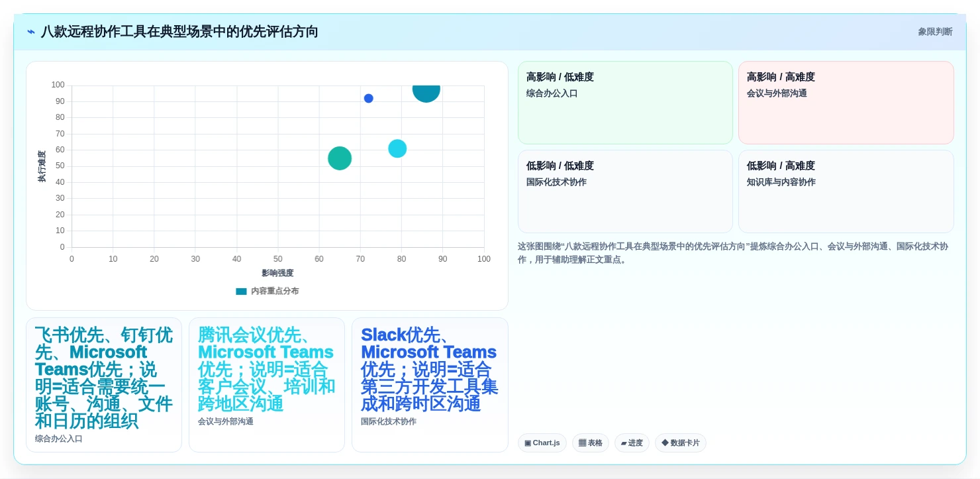Click 会议与外部沟通 text in pink quadrant
Image resolution: width=980 pixels, height=479 pixels.
(777, 93)
